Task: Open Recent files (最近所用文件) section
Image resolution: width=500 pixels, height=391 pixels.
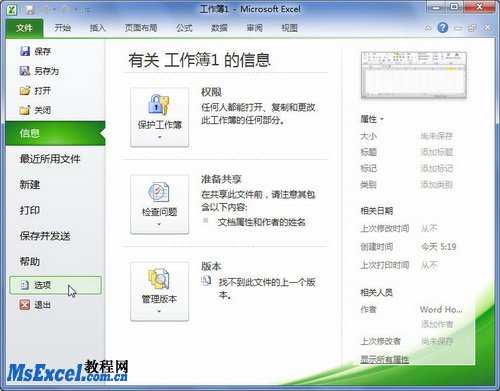Action: (x=50, y=159)
